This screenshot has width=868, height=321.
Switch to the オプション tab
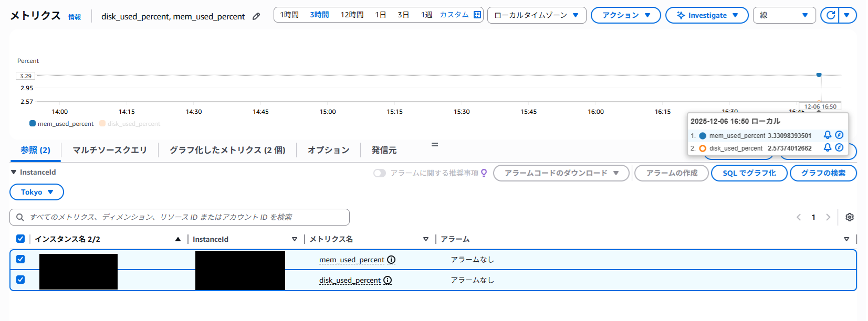click(328, 150)
